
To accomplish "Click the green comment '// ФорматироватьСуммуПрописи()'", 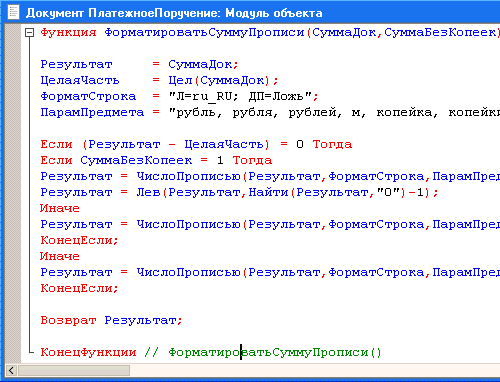I will pos(263,352).
